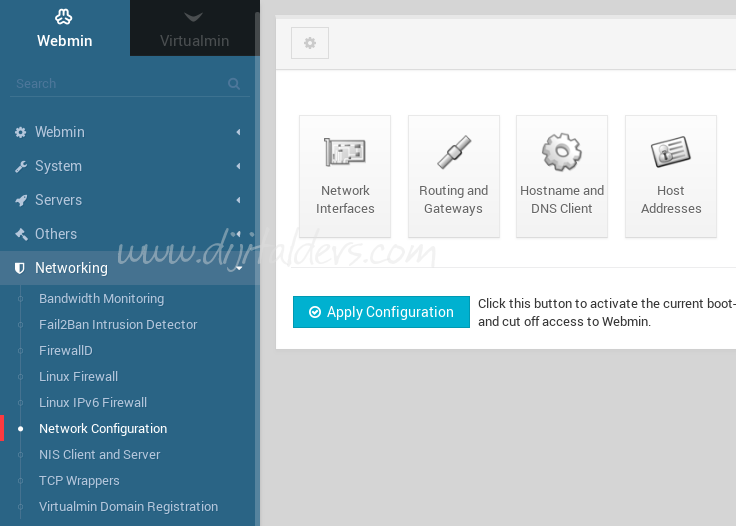
Task: Expand the Servers sidebar category
Action: coord(58,200)
